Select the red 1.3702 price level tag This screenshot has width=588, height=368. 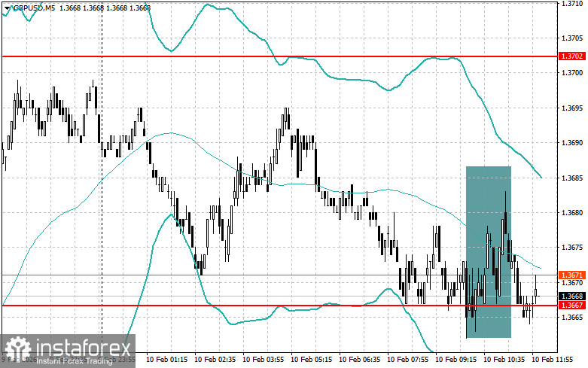572,56
